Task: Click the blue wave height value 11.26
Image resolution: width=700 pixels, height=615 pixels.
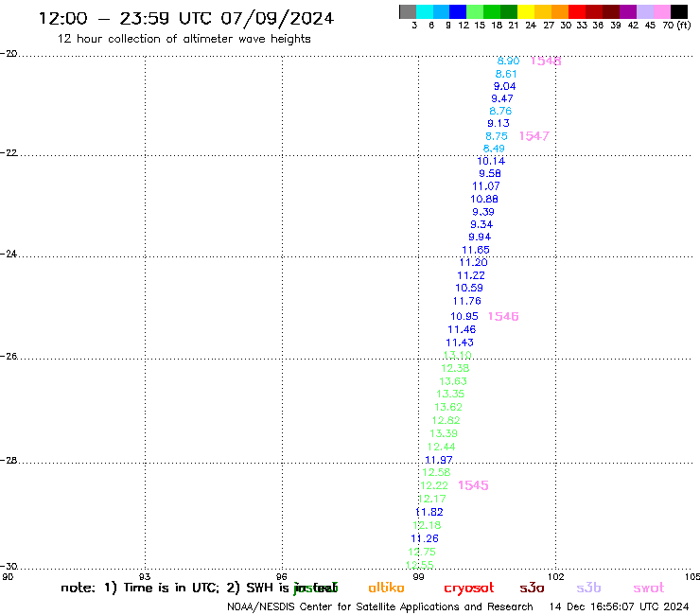Action: (x=425, y=538)
